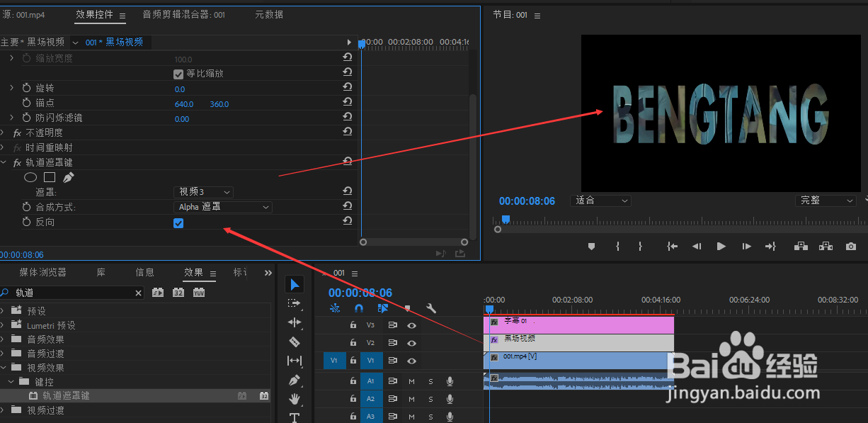Select the Ripple Edit tool

pyautogui.click(x=295, y=322)
